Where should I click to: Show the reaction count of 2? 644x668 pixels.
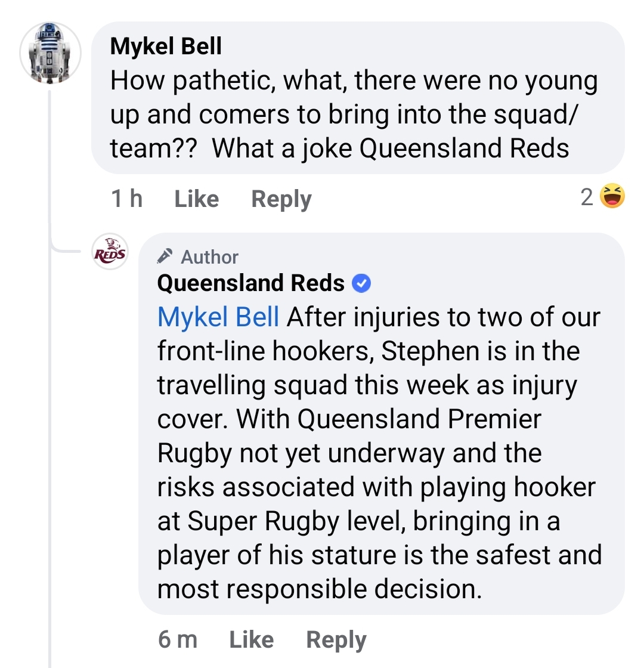coord(587,197)
